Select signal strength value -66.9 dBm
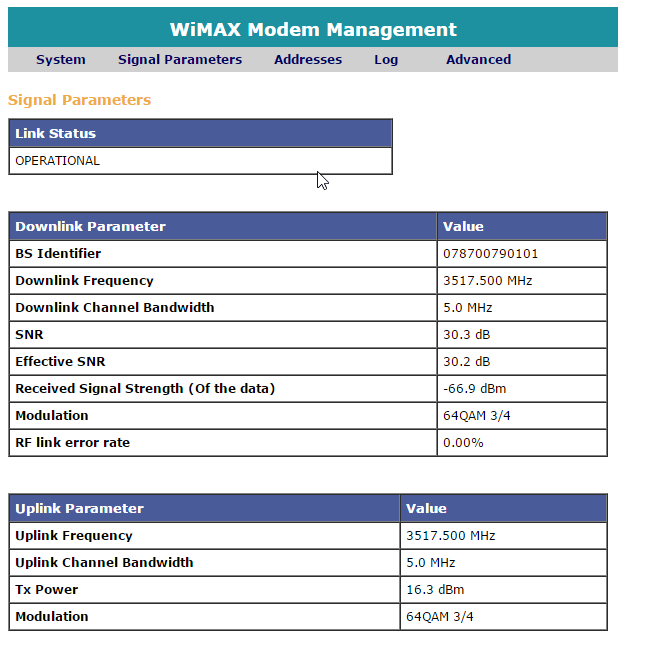 tap(474, 389)
